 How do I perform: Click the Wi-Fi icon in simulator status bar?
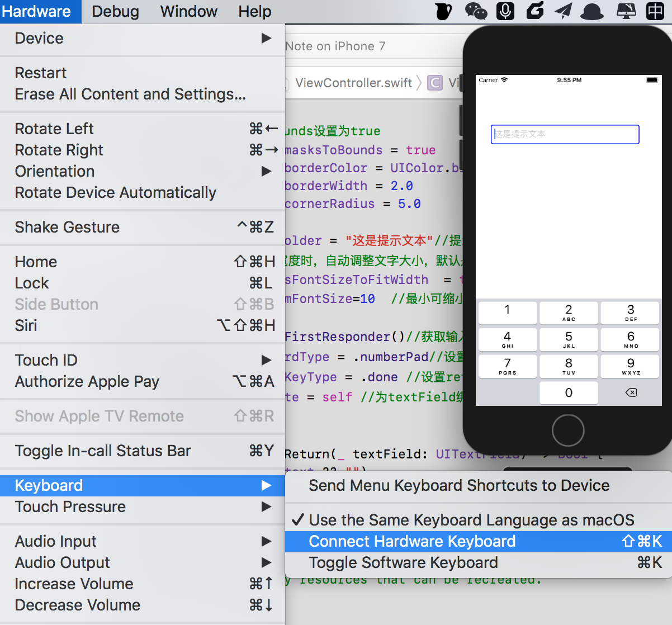pos(504,80)
